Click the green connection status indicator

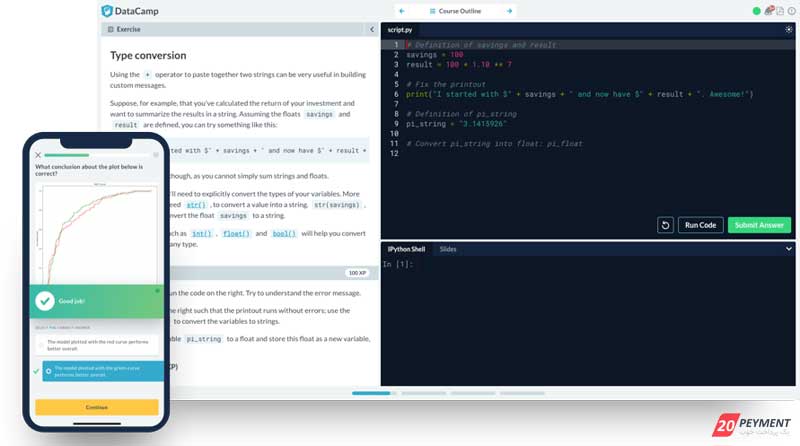tap(757, 11)
